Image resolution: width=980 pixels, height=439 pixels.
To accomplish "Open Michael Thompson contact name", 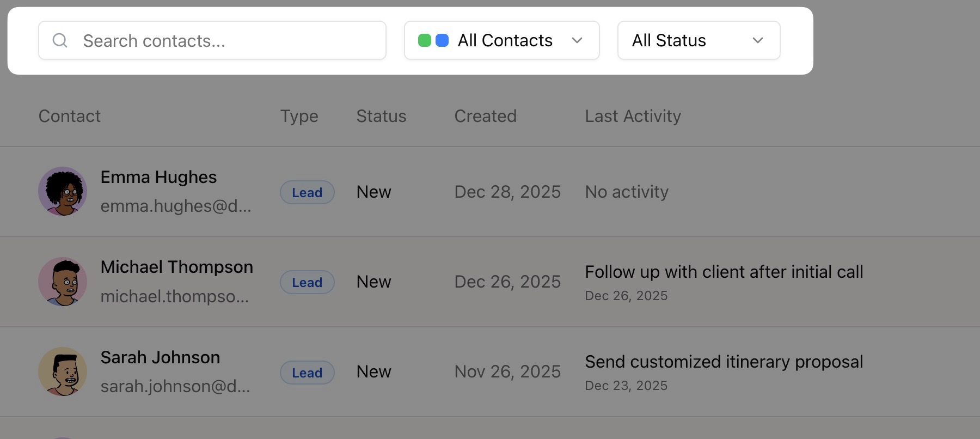I will point(176,267).
